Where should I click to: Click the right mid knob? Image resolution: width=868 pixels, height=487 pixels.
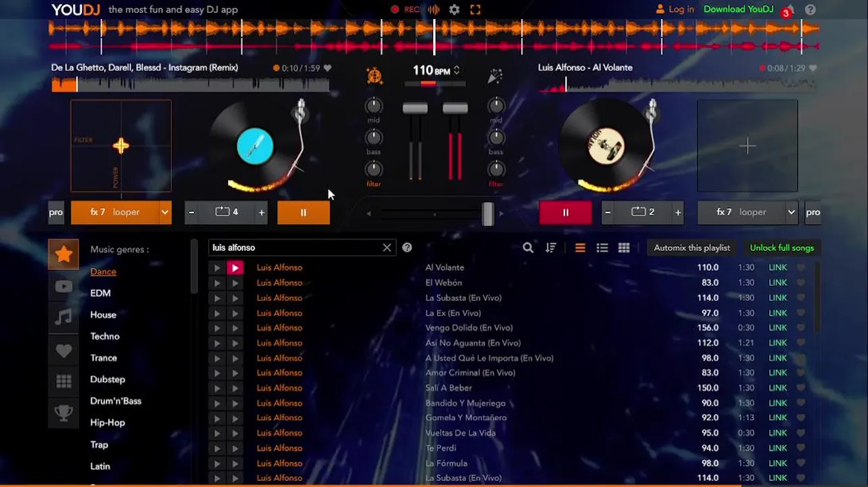point(496,106)
